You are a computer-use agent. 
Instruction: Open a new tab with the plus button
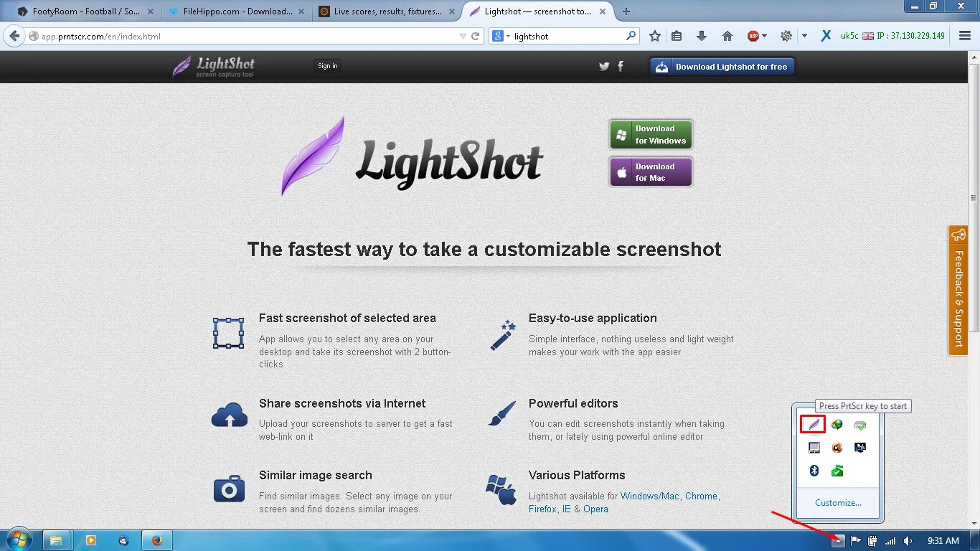coord(626,11)
